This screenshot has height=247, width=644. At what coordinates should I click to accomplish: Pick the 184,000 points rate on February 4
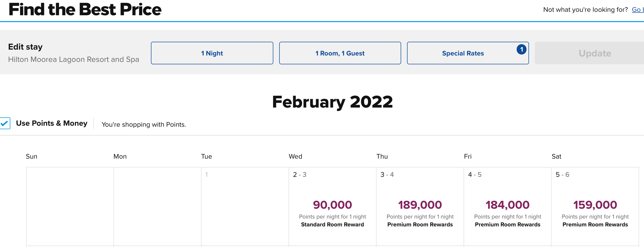coord(507,205)
